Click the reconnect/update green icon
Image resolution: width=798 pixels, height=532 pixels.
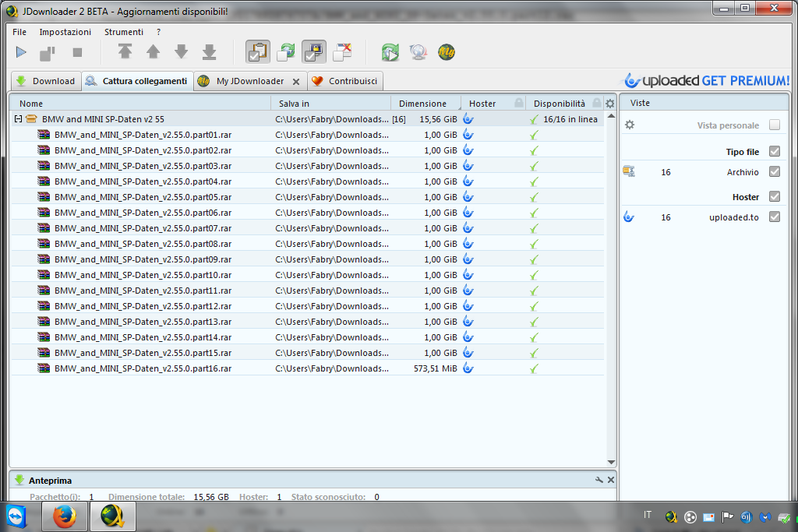pyautogui.click(x=390, y=52)
